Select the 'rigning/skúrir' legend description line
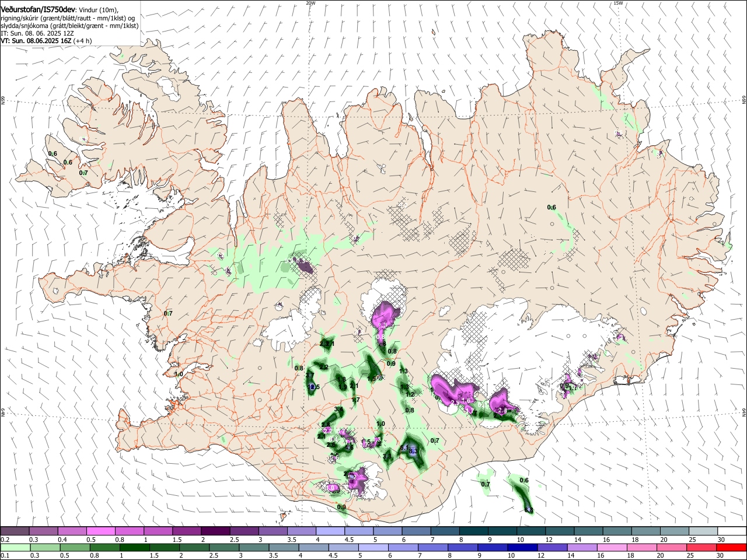This screenshot has height=560, width=747. (x=67, y=17)
